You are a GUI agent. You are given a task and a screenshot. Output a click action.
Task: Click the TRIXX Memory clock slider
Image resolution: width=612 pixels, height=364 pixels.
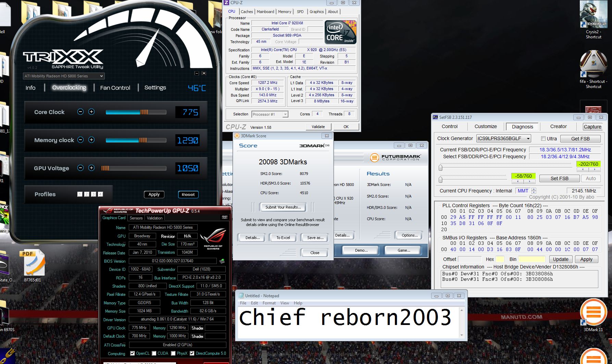tap(136, 140)
